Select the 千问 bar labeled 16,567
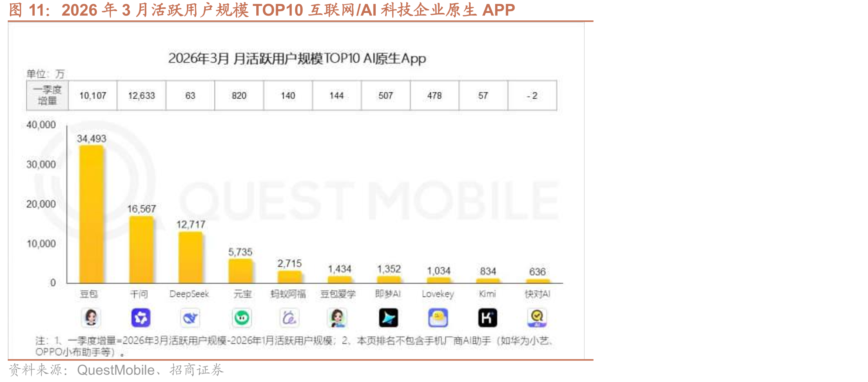868x382 pixels. (141, 250)
